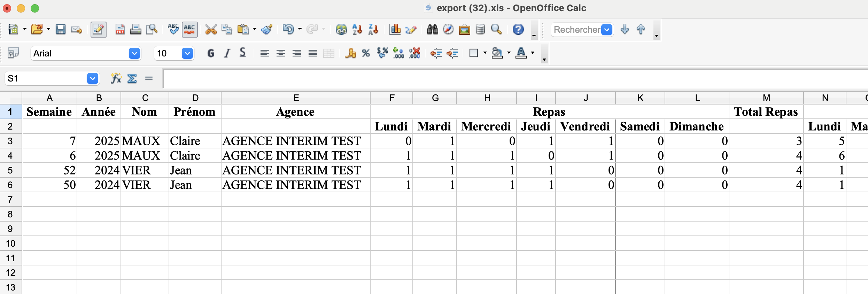868x294 pixels.
Task: Find next with down arrow icon
Action: click(x=625, y=29)
